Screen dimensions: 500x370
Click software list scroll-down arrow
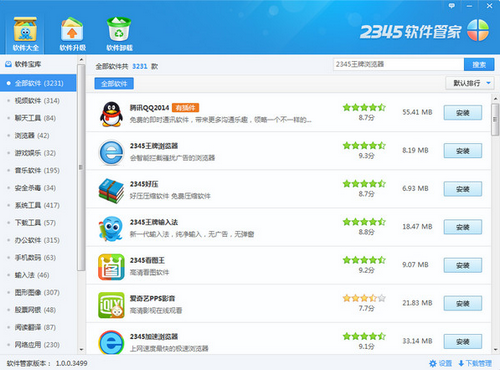pos(495,350)
